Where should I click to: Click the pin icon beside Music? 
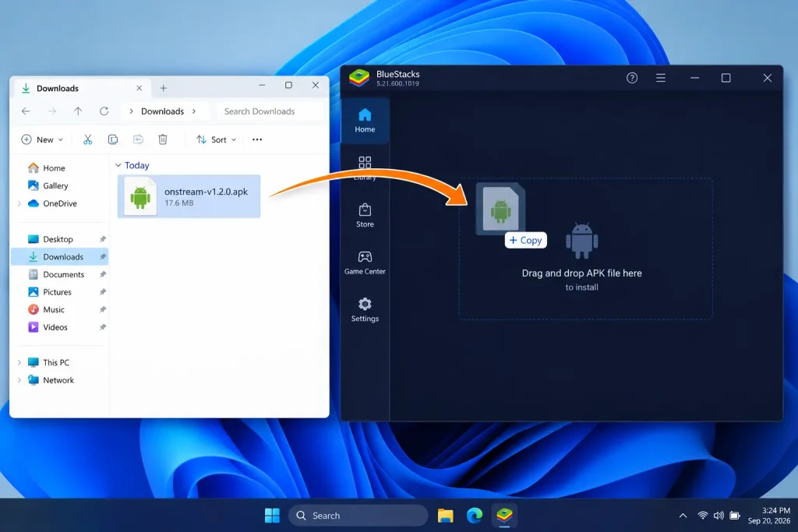[x=103, y=309]
